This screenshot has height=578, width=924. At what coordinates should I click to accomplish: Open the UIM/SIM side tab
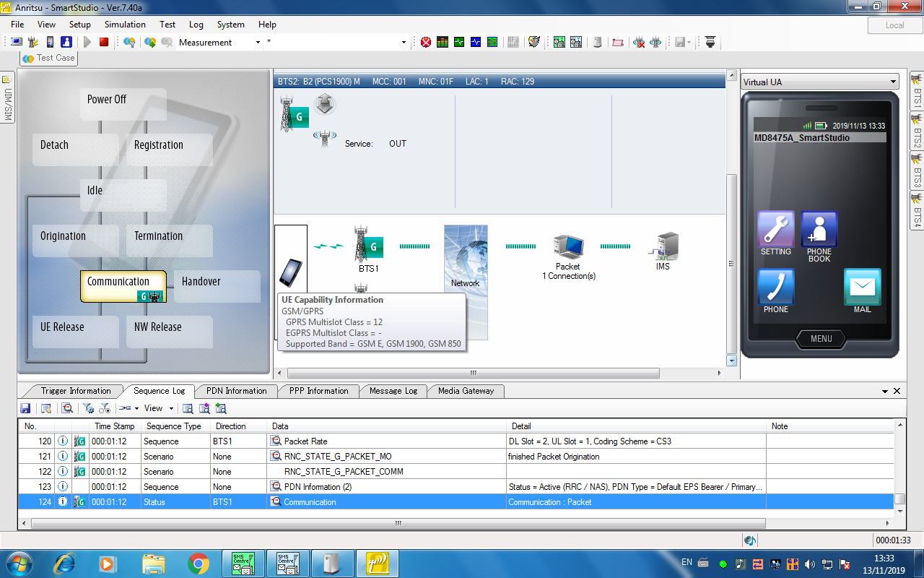7,97
